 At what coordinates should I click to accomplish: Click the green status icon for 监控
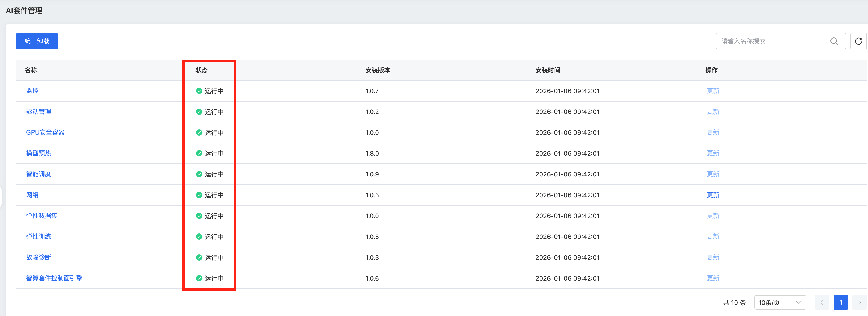coord(199,91)
